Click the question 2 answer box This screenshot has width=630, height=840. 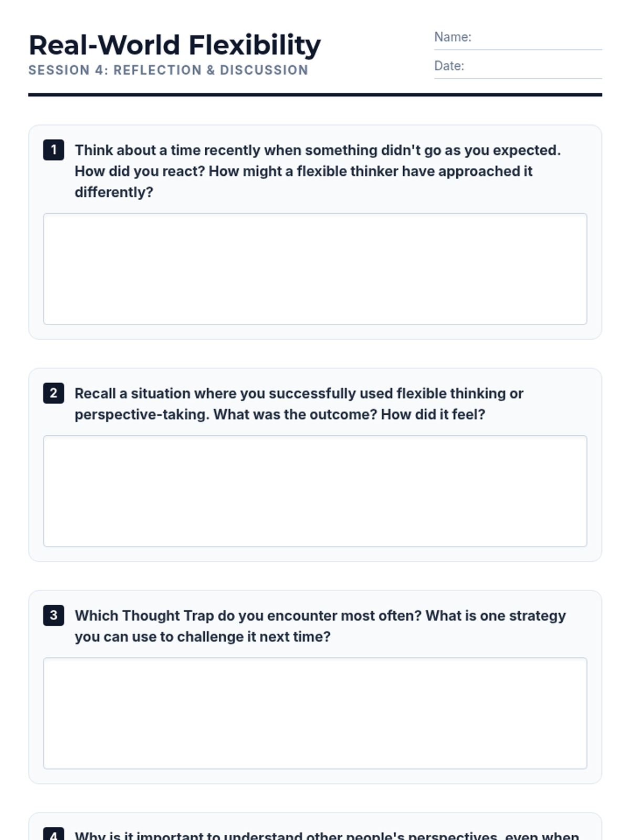315,491
